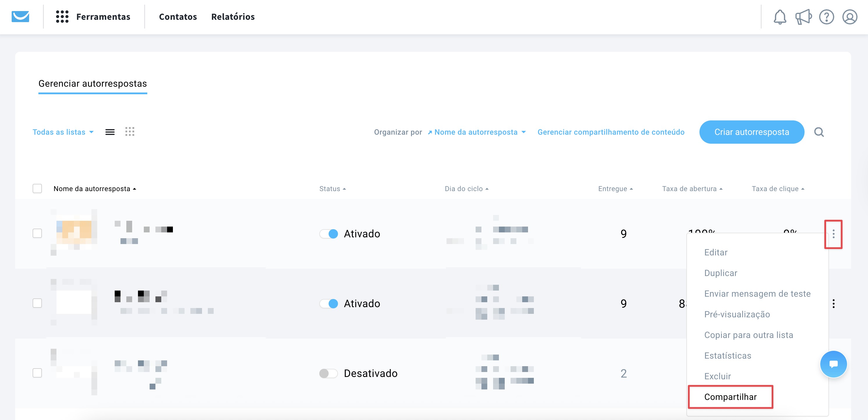Click the GetResponse envelope logo
Viewport: 868px width, 420px height.
pyautogui.click(x=20, y=17)
